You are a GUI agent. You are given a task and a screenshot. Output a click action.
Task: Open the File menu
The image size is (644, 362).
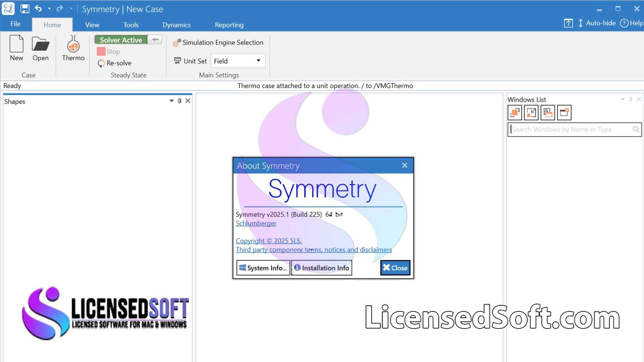(15, 24)
